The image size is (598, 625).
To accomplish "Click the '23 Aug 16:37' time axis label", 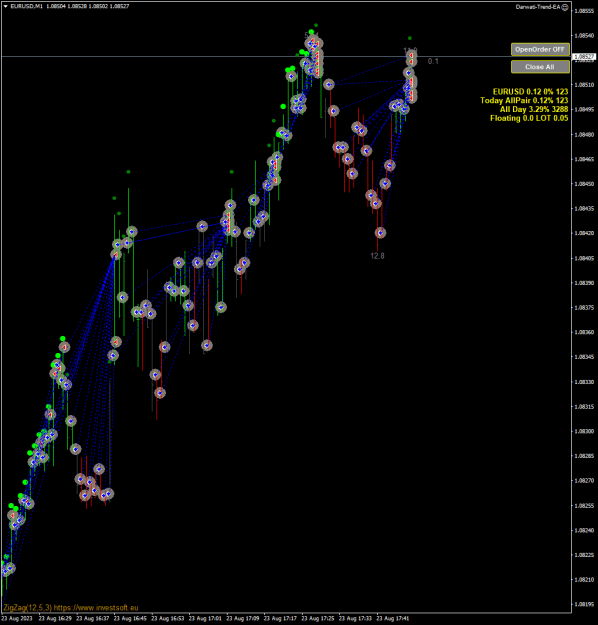I will click(x=92, y=619).
